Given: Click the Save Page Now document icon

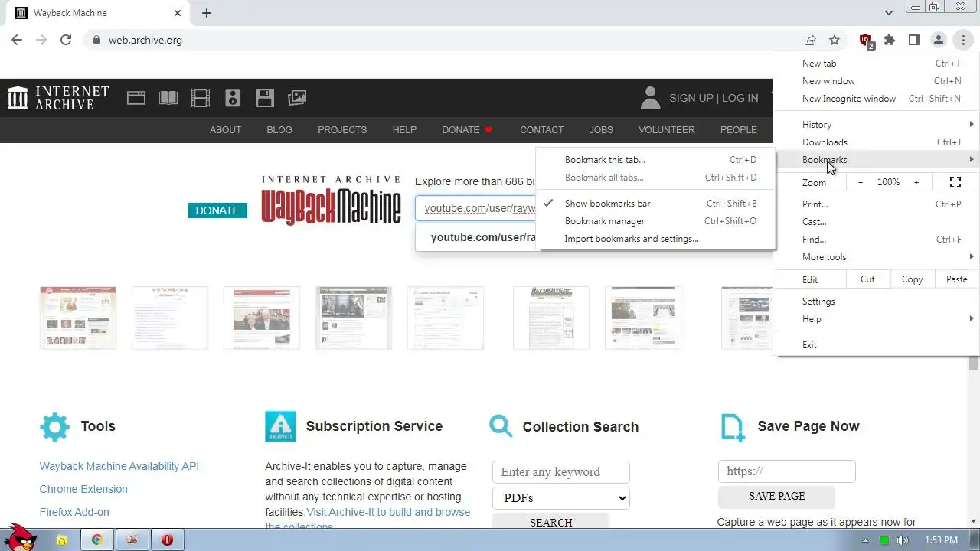Looking at the screenshot, I should pyautogui.click(x=733, y=427).
